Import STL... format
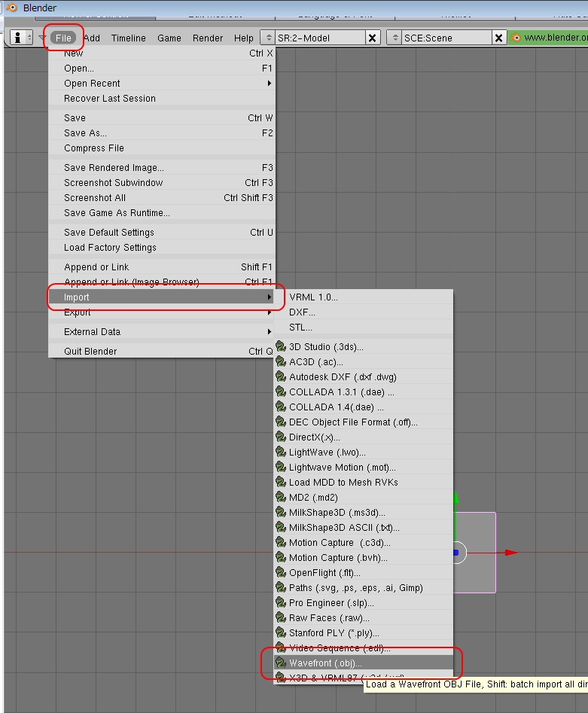588x713 pixels. point(364,327)
